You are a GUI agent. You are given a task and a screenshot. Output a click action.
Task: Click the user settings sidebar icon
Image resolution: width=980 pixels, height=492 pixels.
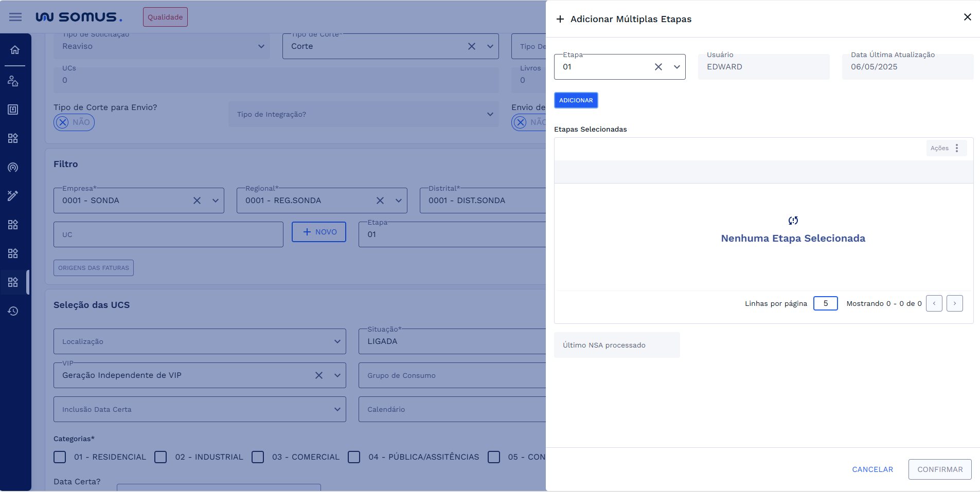pos(13,81)
